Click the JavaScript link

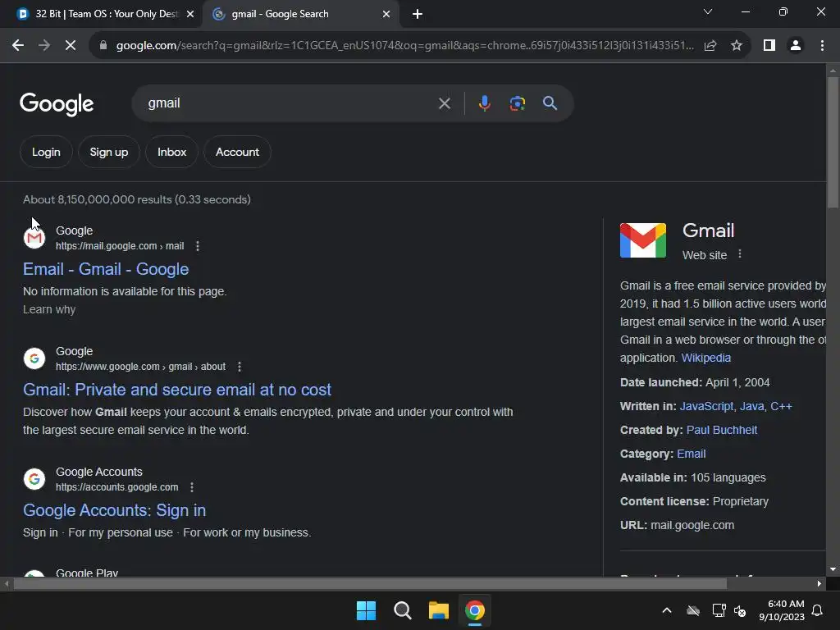tap(706, 406)
